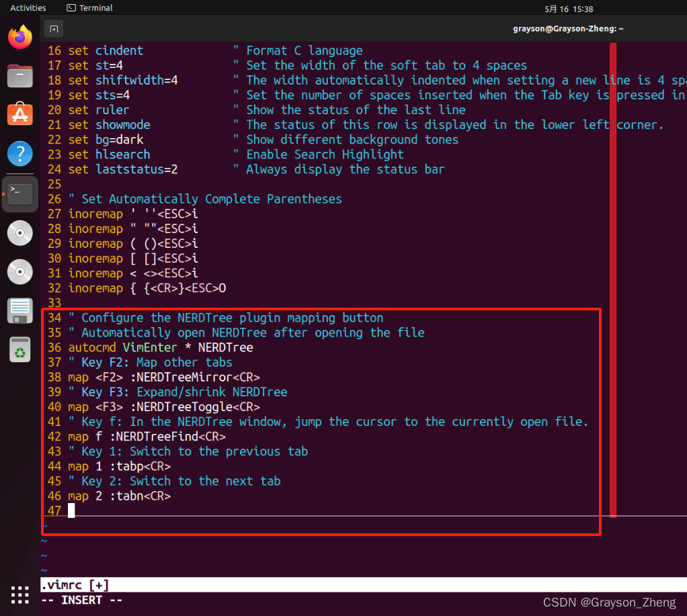Click the 'set laststatus=2' setting
The width and height of the screenshot is (687, 616).
[x=123, y=170]
